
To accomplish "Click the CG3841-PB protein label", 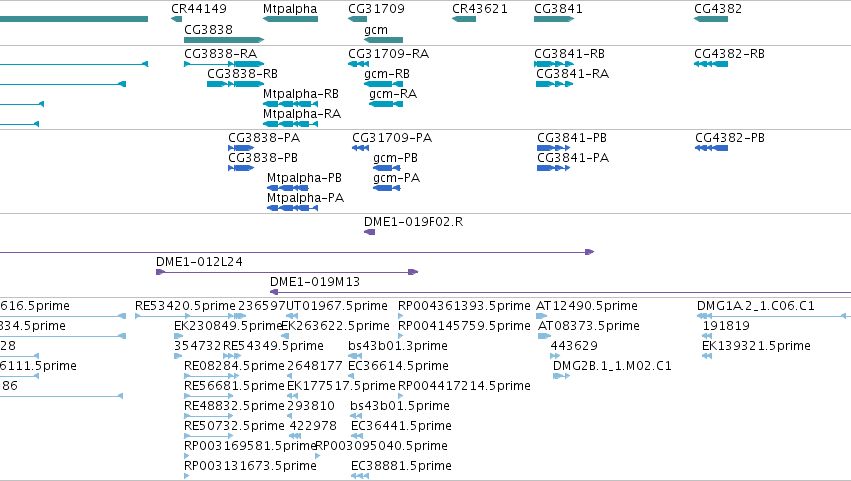I will coord(572,138).
